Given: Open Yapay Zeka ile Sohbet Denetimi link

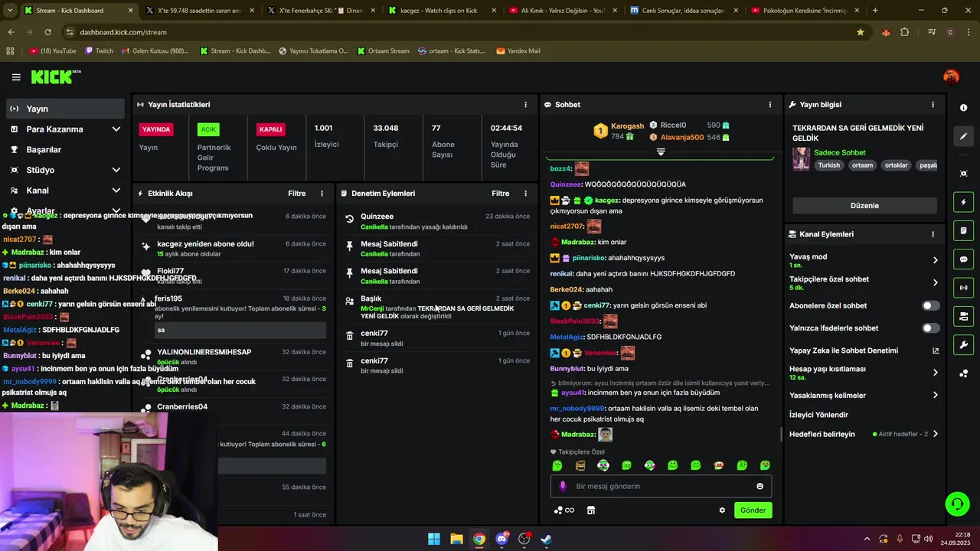Looking at the screenshot, I should (864, 350).
